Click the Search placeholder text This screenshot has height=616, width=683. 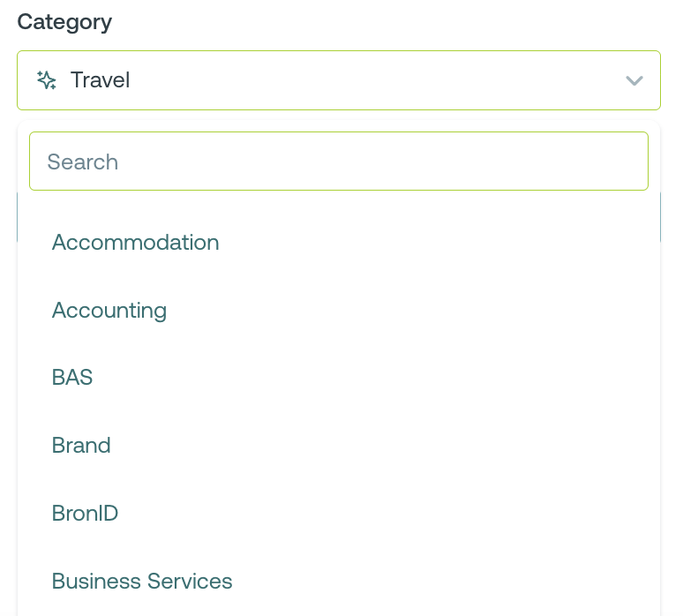click(x=83, y=162)
